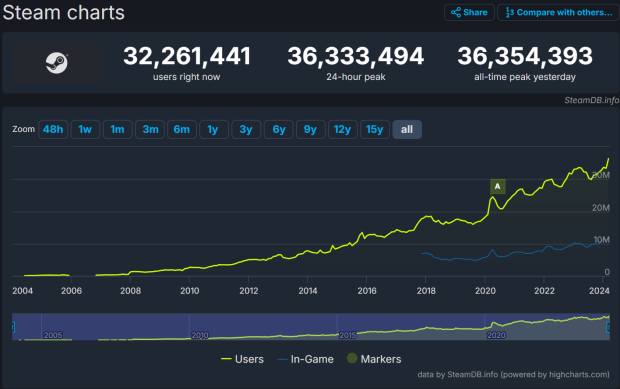Click the SteamDB.info watermark link
This screenshot has height=389, width=620.
click(x=592, y=100)
